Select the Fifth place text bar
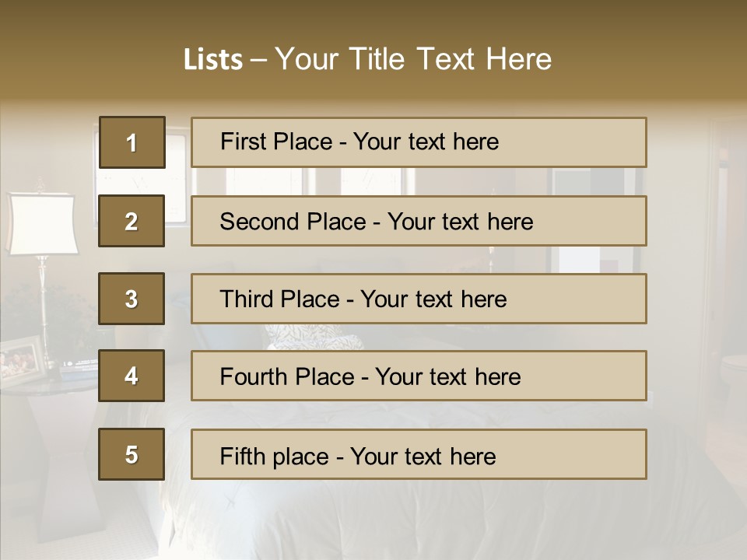 pos(419,454)
